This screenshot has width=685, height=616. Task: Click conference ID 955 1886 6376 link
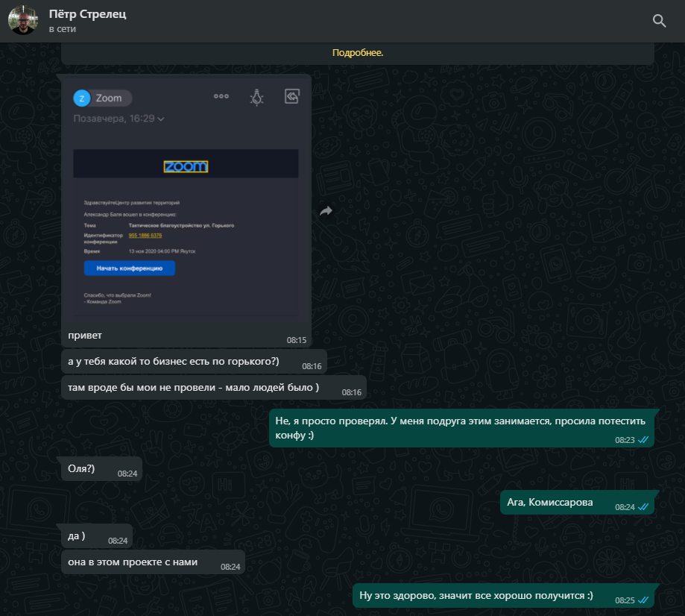coord(145,235)
